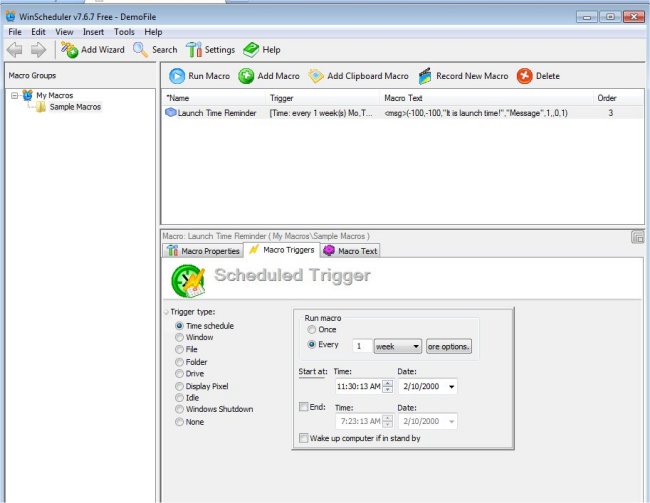Click the My Macros group icon
The height and width of the screenshot is (503, 650).
pyautogui.click(x=28, y=95)
